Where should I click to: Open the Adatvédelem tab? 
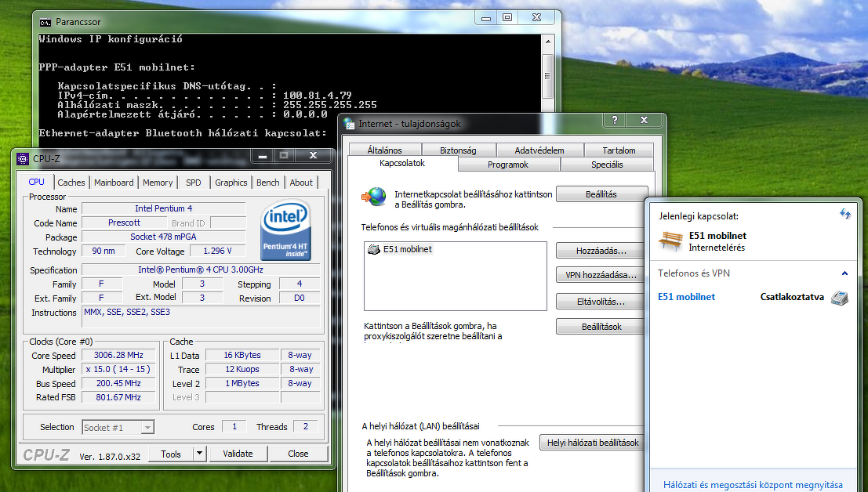click(x=539, y=150)
